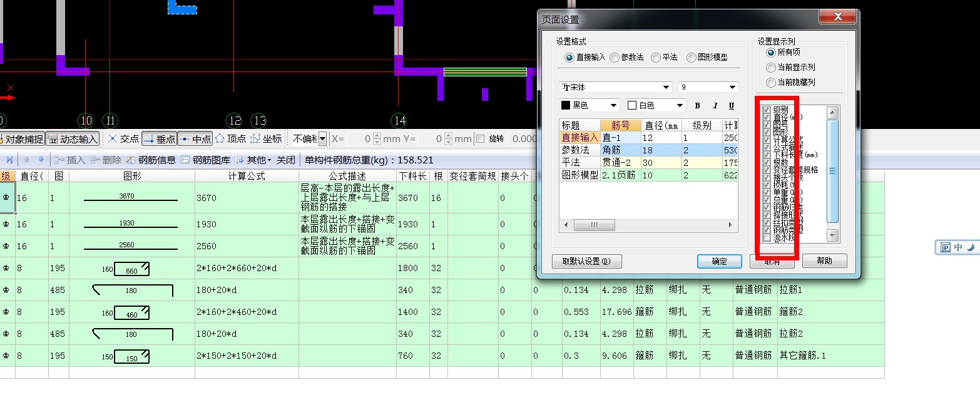Select the 角筋 cell in preview table
The height and width of the screenshot is (417, 980).
(x=621, y=150)
